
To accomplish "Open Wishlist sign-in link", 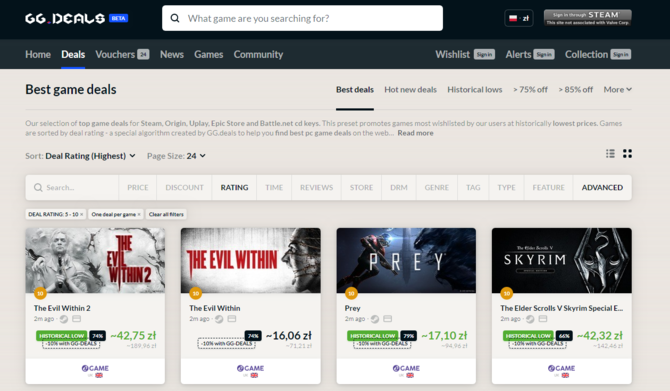I will point(465,55).
